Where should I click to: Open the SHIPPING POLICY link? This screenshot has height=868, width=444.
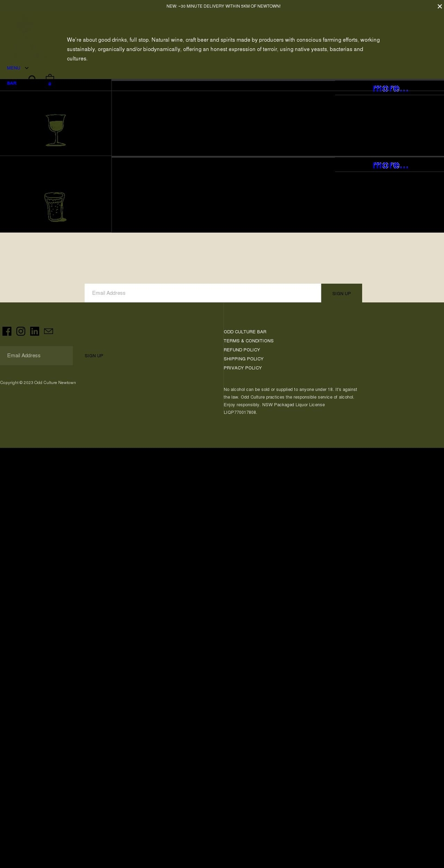click(x=244, y=359)
